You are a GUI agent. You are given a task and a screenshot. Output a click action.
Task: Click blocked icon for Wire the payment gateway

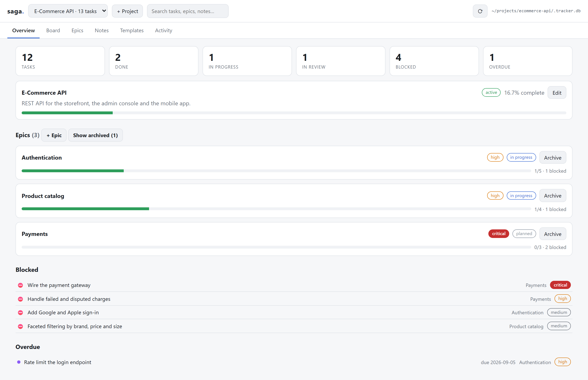tap(20, 285)
